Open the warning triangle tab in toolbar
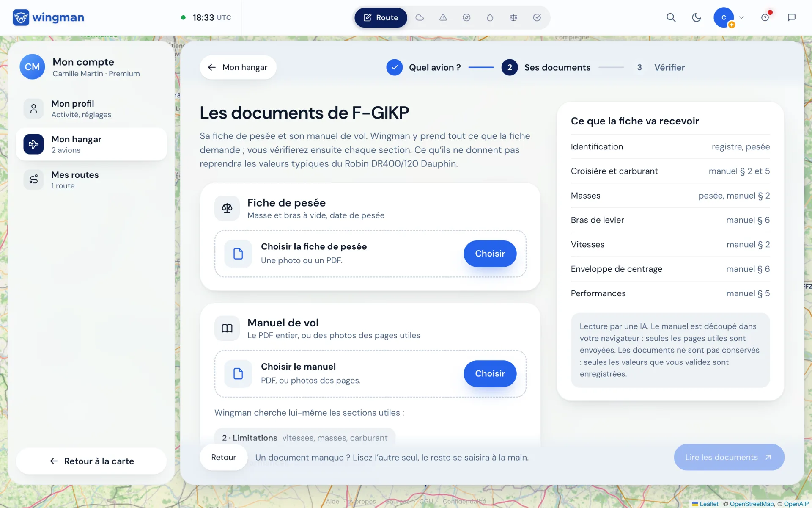The image size is (812, 508). click(443, 18)
